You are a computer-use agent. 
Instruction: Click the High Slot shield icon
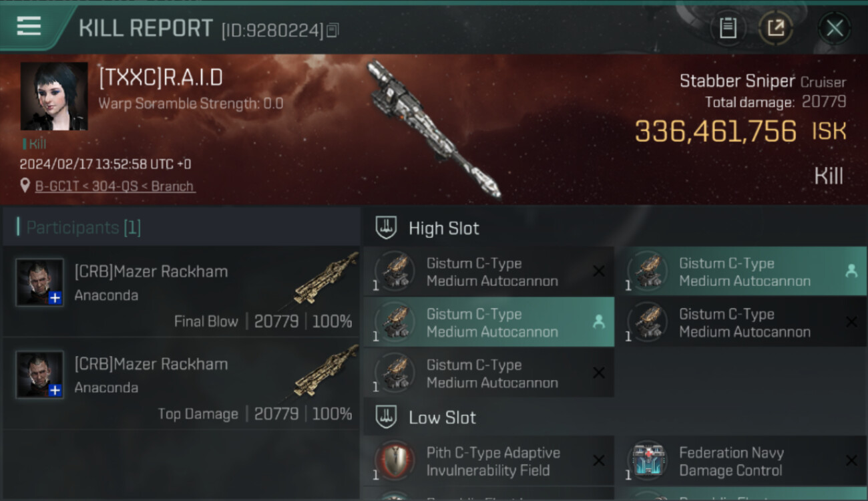tap(386, 228)
